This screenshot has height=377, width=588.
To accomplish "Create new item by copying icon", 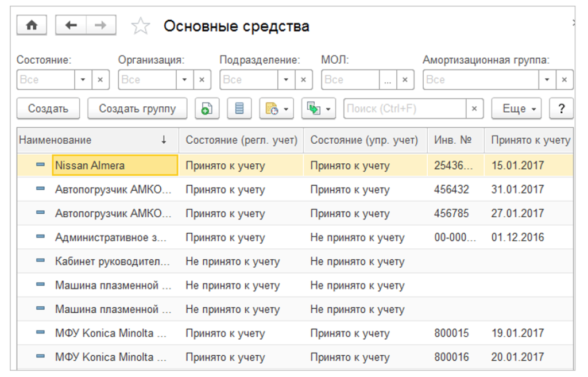I will pos(207,109).
